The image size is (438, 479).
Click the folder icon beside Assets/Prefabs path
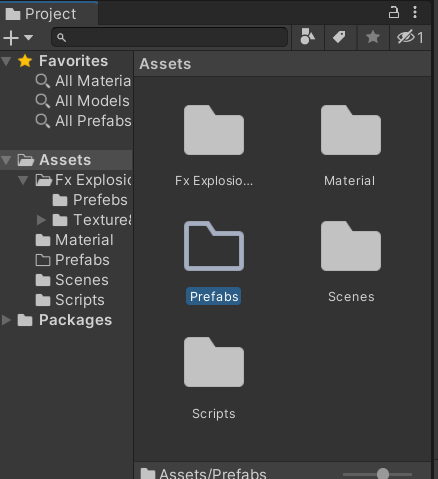click(148, 474)
